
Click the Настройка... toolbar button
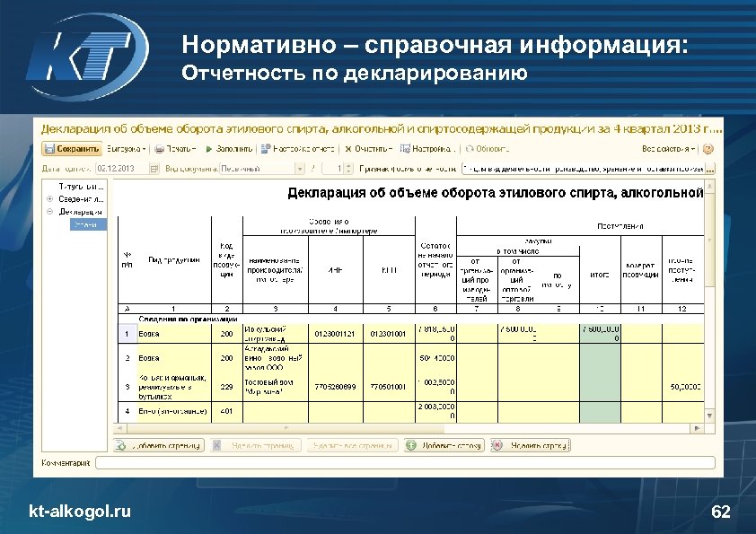(x=427, y=149)
